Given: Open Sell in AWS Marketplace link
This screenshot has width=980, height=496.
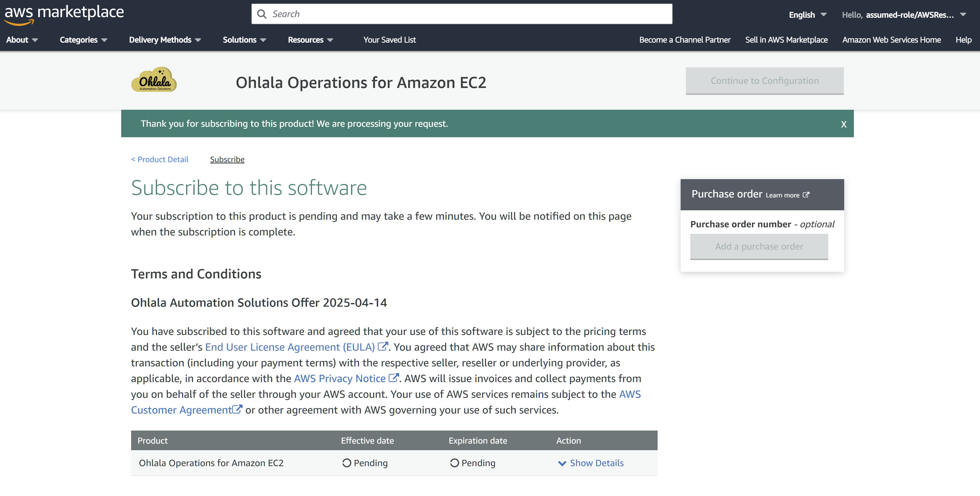Looking at the screenshot, I should click(786, 40).
